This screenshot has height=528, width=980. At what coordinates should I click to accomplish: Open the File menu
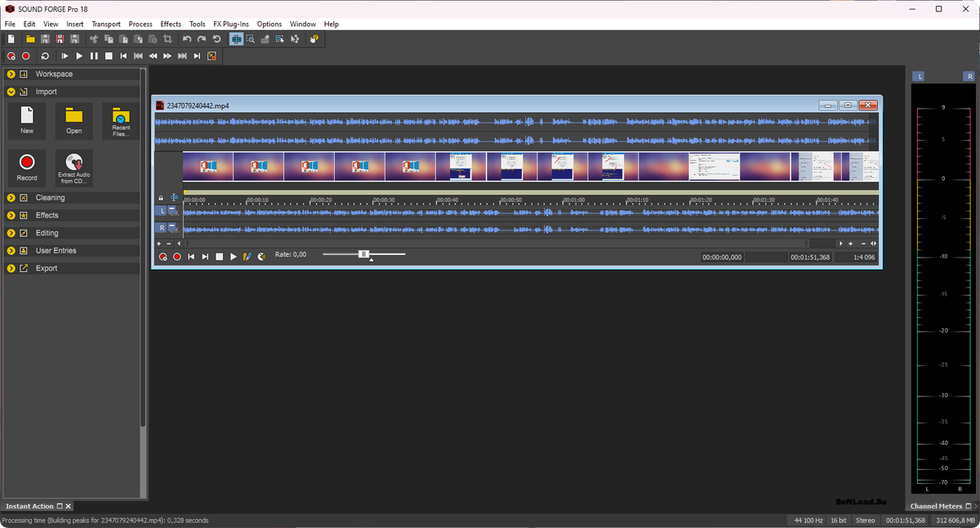[10, 24]
